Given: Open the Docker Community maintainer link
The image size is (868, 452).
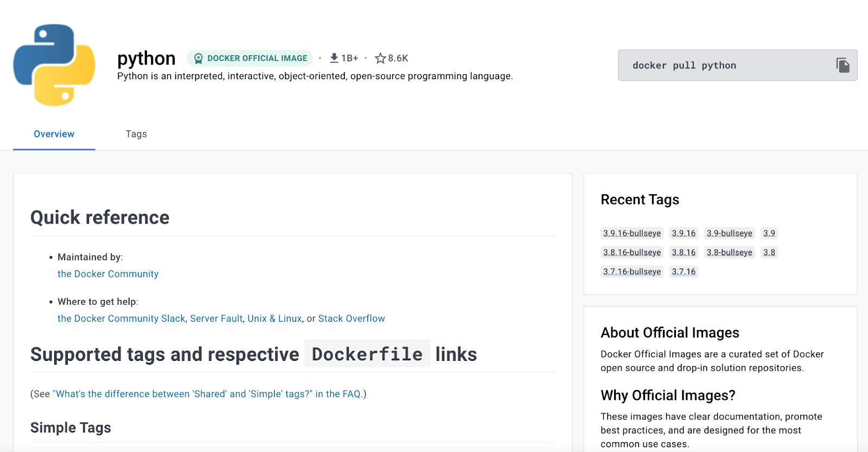Looking at the screenshot, I should (x=108, y=274).
